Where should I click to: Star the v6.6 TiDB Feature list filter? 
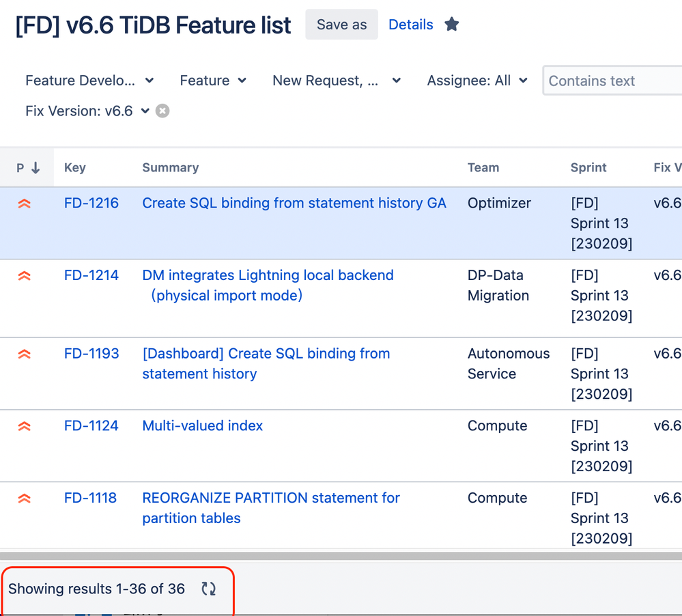pyautogui.click(x=451, y=25)
